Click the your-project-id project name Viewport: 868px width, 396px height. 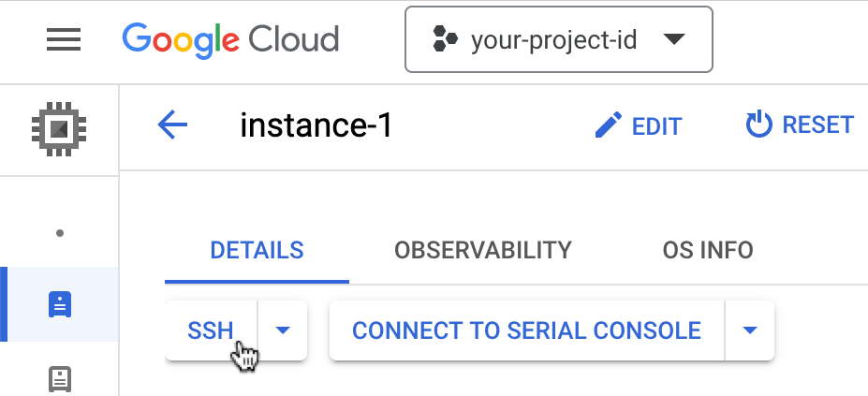pos(554,39)
